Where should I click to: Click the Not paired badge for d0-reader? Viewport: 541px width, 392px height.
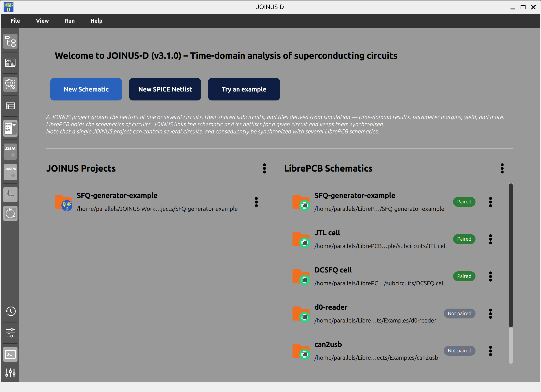[459, 314]
